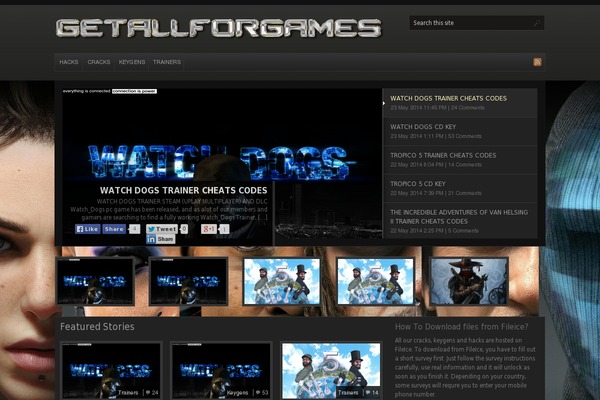Open the Trainers menu item
The image size is (600, 400).
tap(167, 62)
